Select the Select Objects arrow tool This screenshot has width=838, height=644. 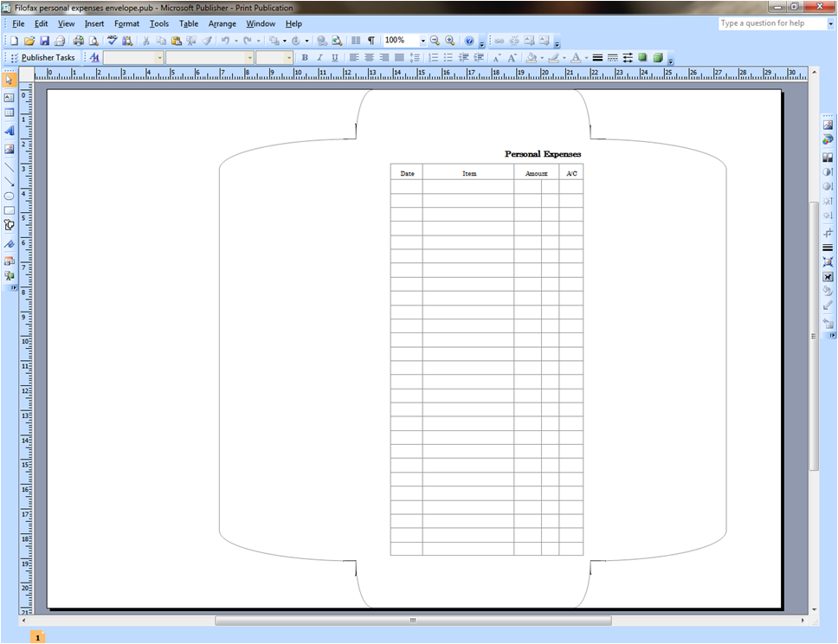[9, 80]
